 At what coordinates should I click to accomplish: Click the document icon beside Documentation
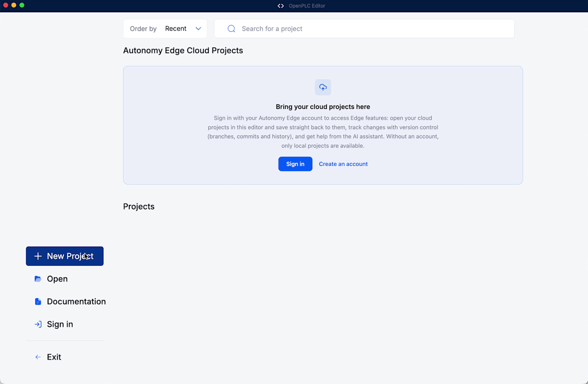[x=38, y=301]
